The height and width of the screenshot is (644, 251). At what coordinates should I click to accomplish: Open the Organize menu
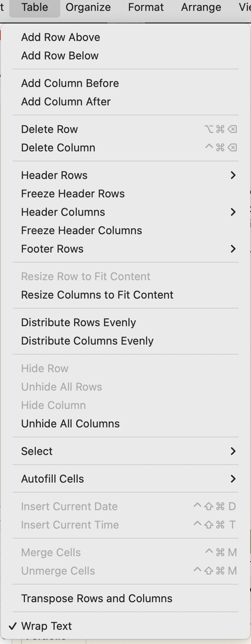pyautogui.click(x=88, y=7)
